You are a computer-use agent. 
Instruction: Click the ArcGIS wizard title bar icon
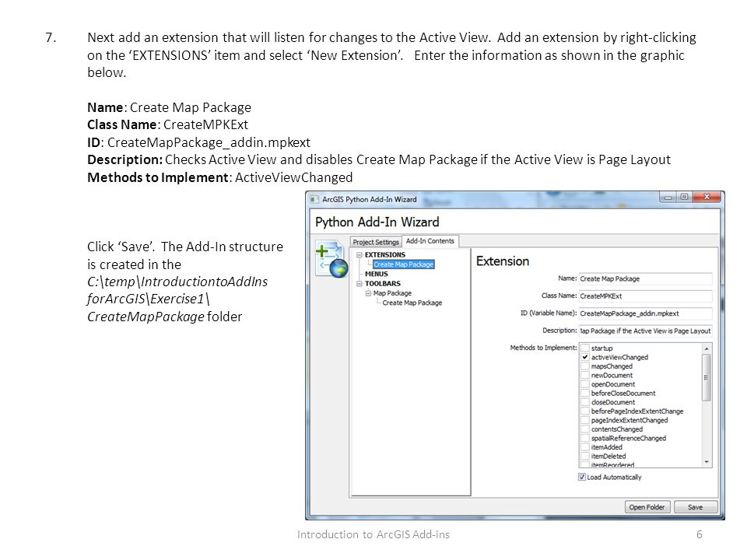[x=314, y=200]
